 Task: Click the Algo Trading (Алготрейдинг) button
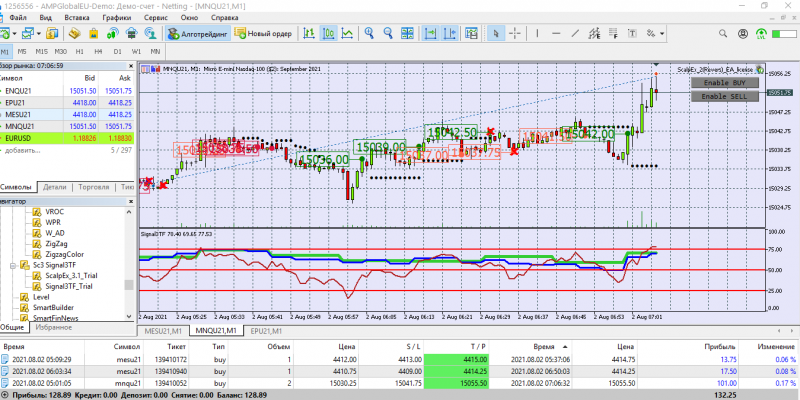pyautogui.click(x=197, y=33)
